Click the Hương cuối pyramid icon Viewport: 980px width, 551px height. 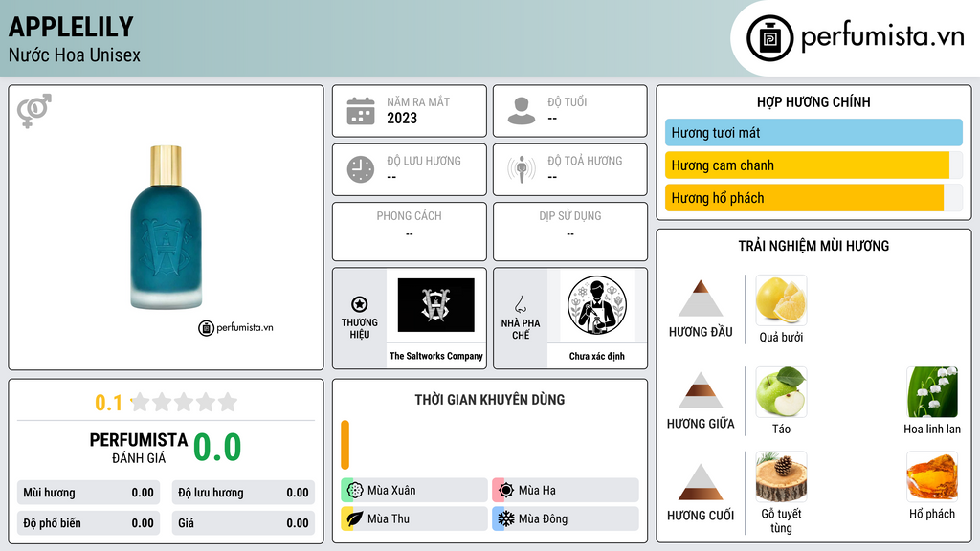tap(701, 482)
